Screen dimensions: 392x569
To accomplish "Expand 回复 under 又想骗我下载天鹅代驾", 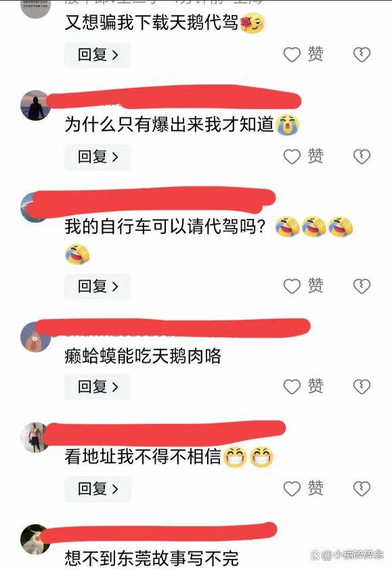I will pyautogui.click(x=97, y=55).
